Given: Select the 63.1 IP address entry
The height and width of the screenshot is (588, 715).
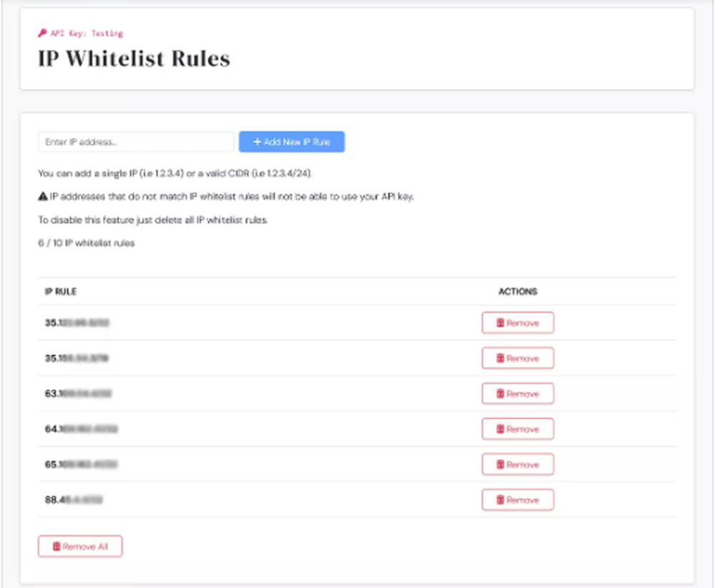Looking at the screenshot, I should pyautogui.click(x=78, y=394).
